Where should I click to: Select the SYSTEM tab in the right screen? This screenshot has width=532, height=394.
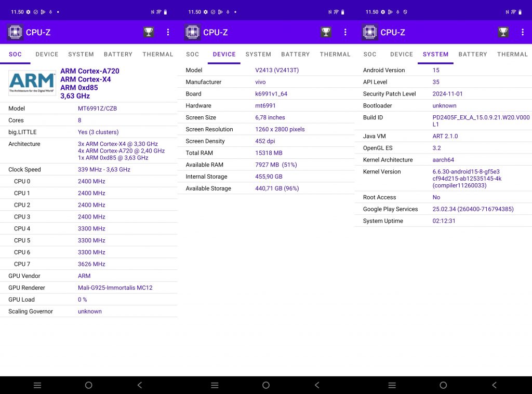point(436,55)
